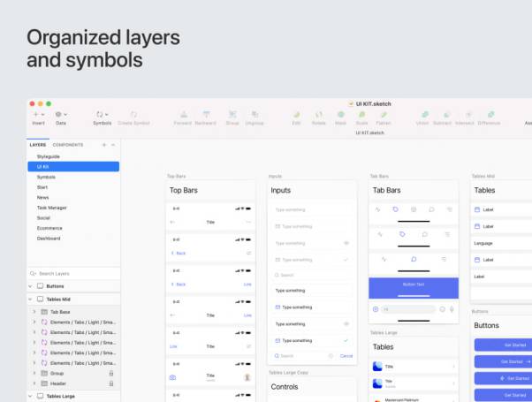
Task: Open the Data toolbar menu
Action: [60, 115]
